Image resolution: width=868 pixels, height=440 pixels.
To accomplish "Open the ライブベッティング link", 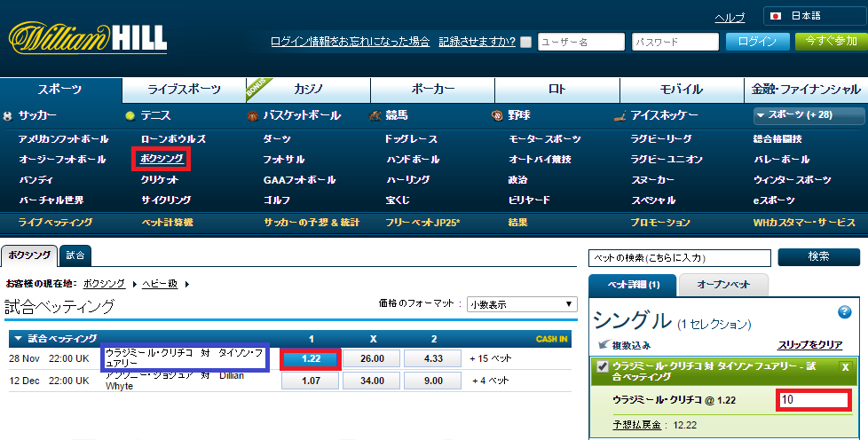I will pyautogui.click(x=55, y=223).
